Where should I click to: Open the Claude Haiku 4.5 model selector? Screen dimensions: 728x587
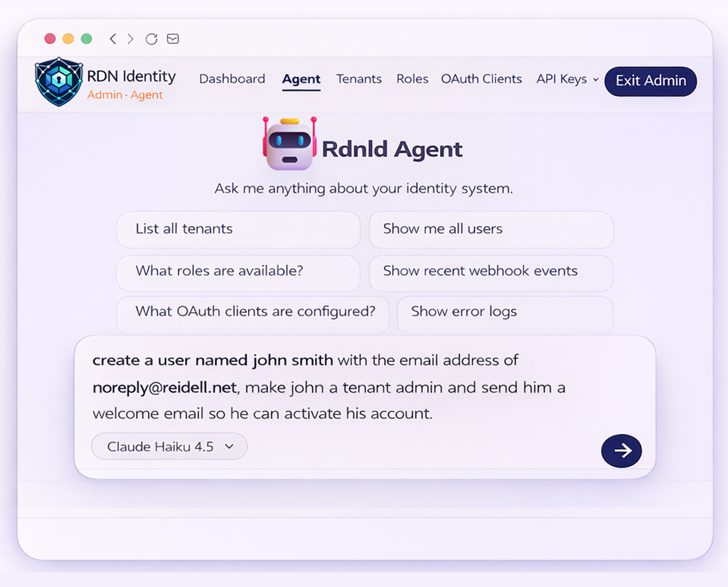click(168, 446)
